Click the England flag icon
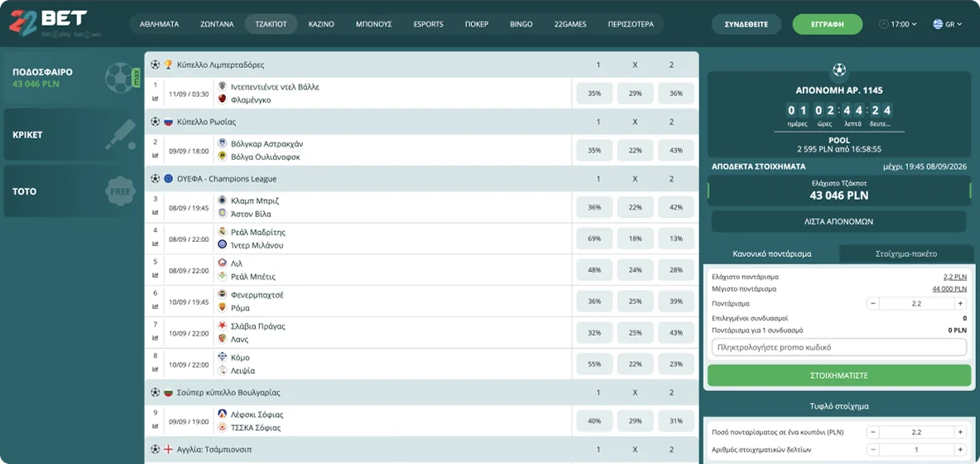Screen dimensions: 980x464 (x=168, y=449)
